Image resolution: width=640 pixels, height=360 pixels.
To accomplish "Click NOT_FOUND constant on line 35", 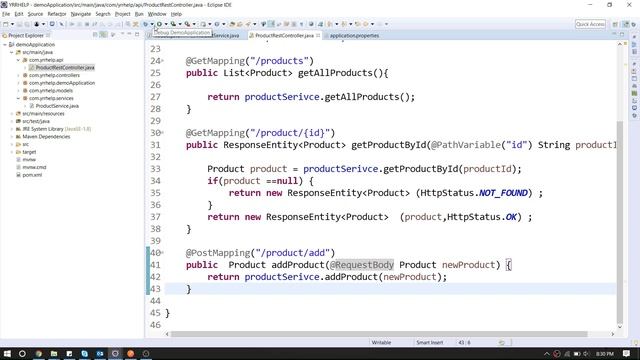I will click(x=503, y=193).
